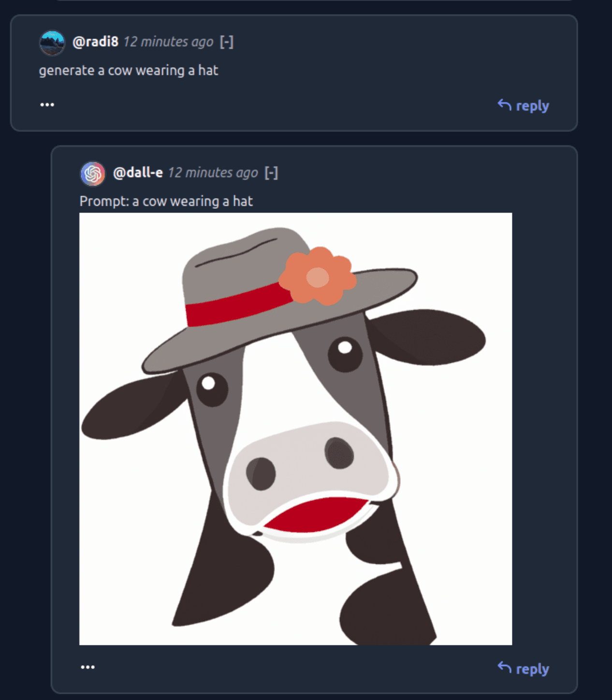The image size is (612, 700).
Task: Open permalink timestamp on dall-e's comment
Action: (213, 172)
